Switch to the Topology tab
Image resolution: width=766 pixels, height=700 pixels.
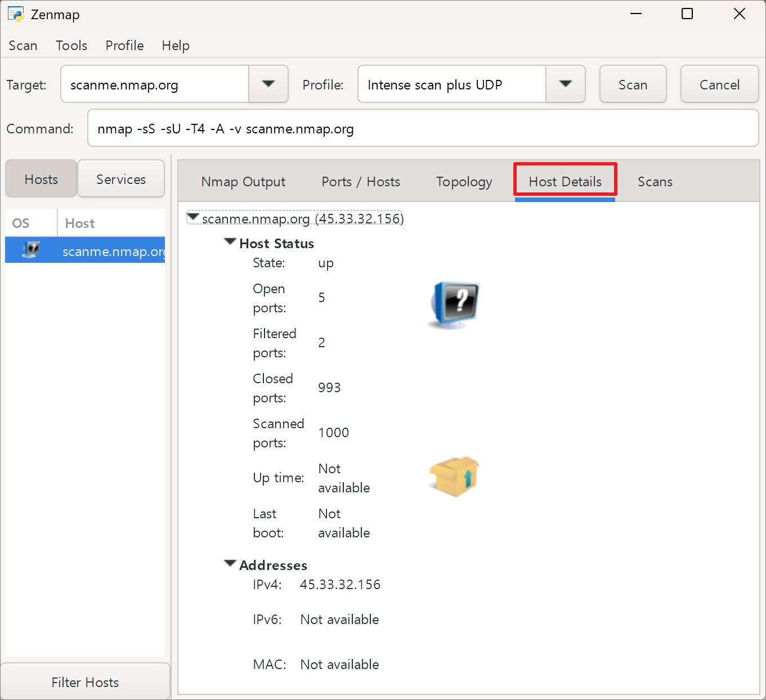tap(464, 182)
